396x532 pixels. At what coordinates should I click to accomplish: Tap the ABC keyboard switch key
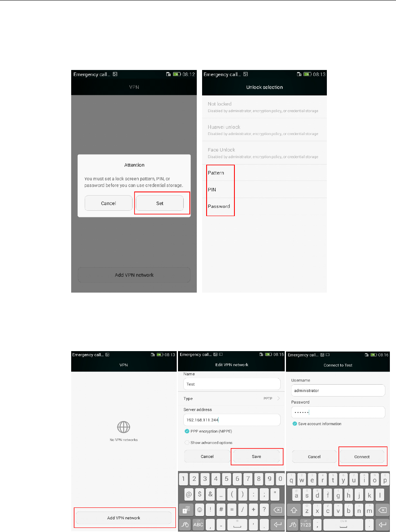(198, 524)
